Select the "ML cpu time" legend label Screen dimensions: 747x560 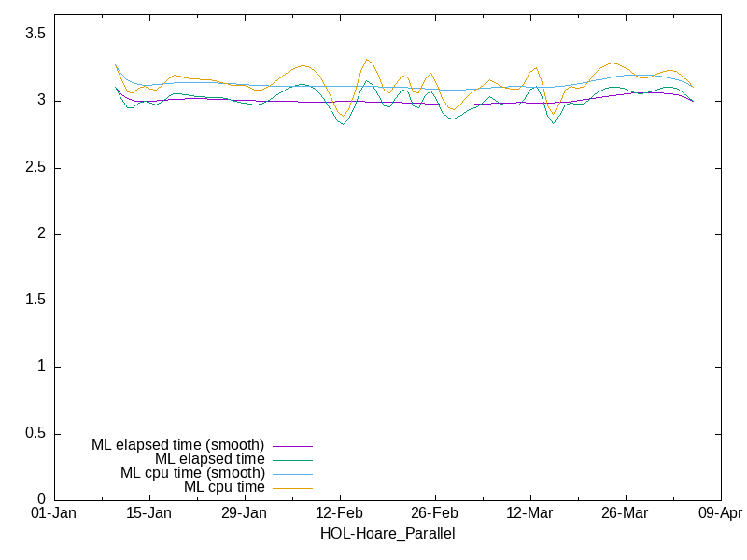[224, 486]
